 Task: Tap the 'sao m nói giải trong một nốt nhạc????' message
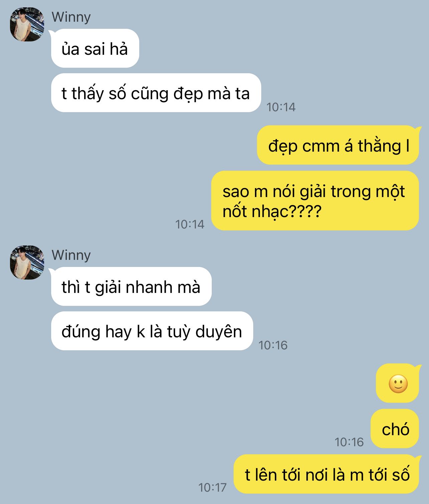[315, 201]
